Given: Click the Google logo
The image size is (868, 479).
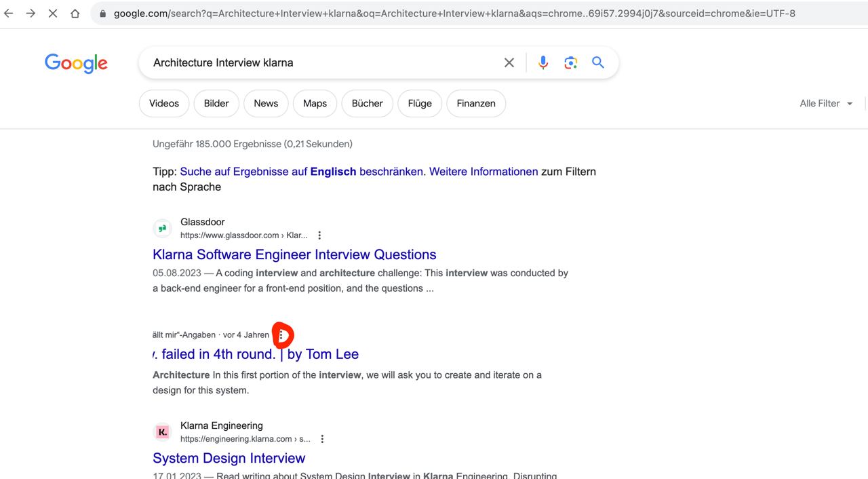Looking at the screenshot, I should (x=76, y=63).
